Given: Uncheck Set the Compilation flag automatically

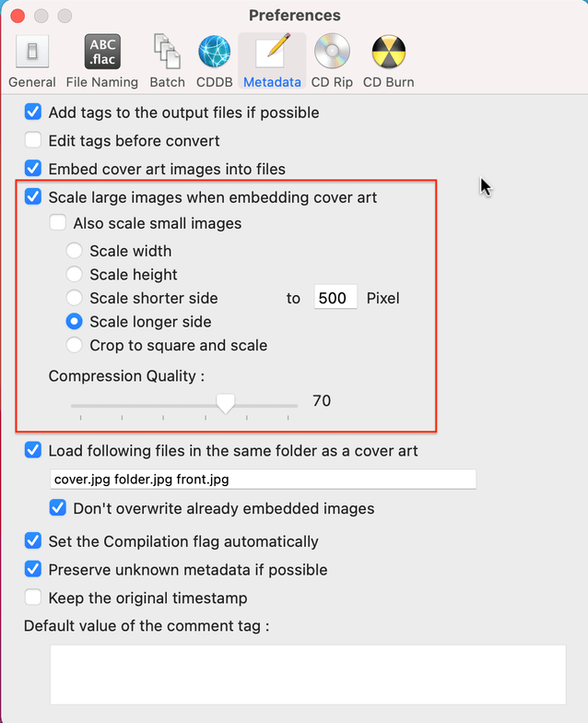Looking at the screenshot, I should (33, 541).
